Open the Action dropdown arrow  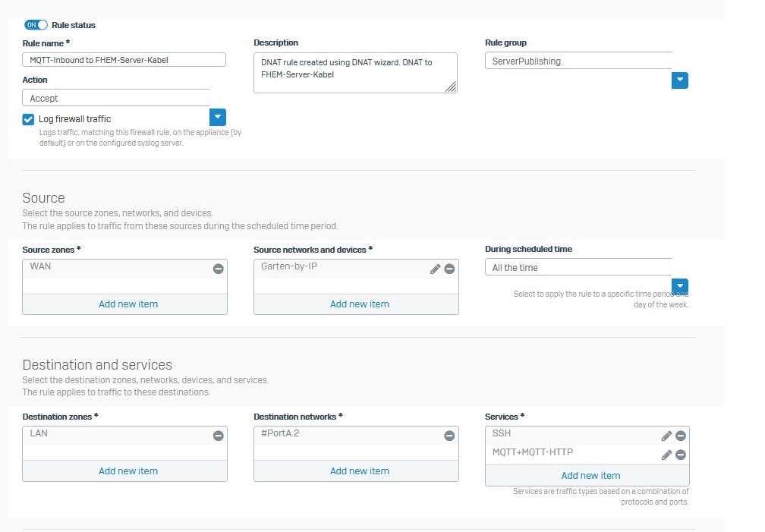tap(218, 117)
